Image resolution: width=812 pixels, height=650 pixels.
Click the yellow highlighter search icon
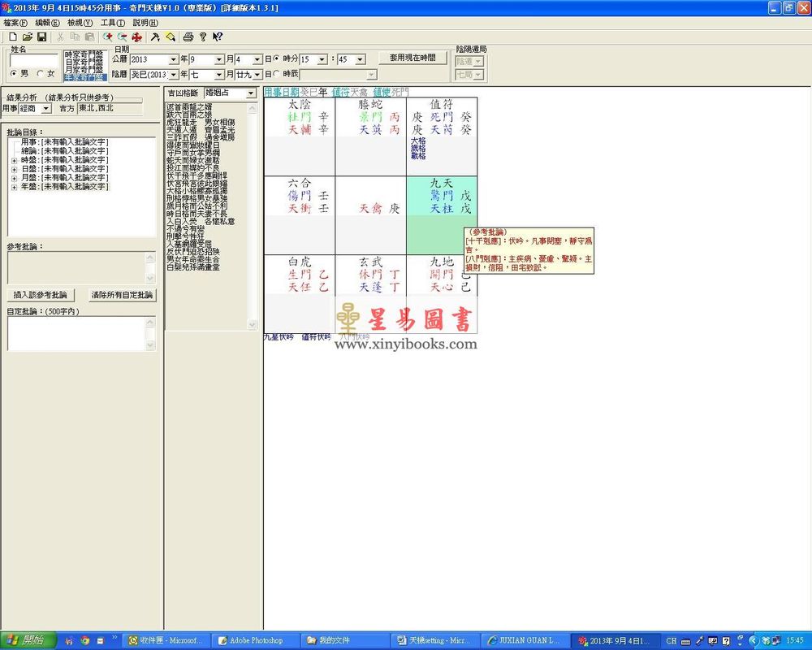[x=170, y=37]
